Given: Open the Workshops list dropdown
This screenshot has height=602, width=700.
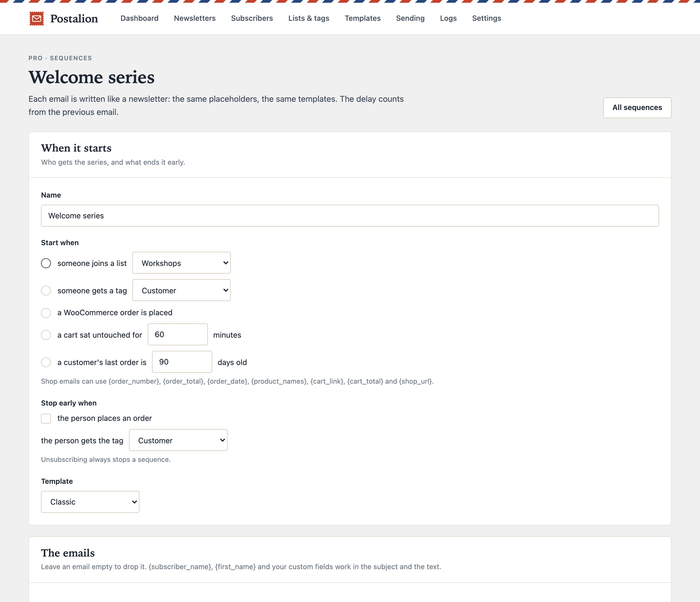Looking at the screenshot, I should (181, 263).
